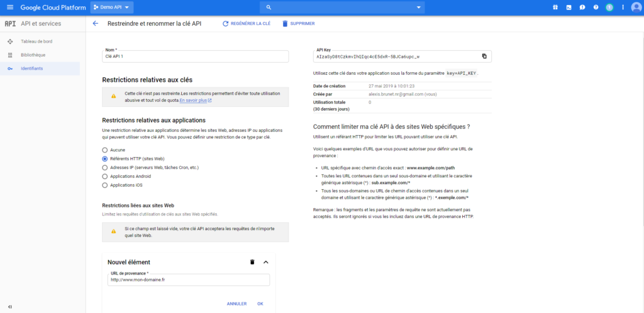Click the back arrow beside page title

[96, 23]
